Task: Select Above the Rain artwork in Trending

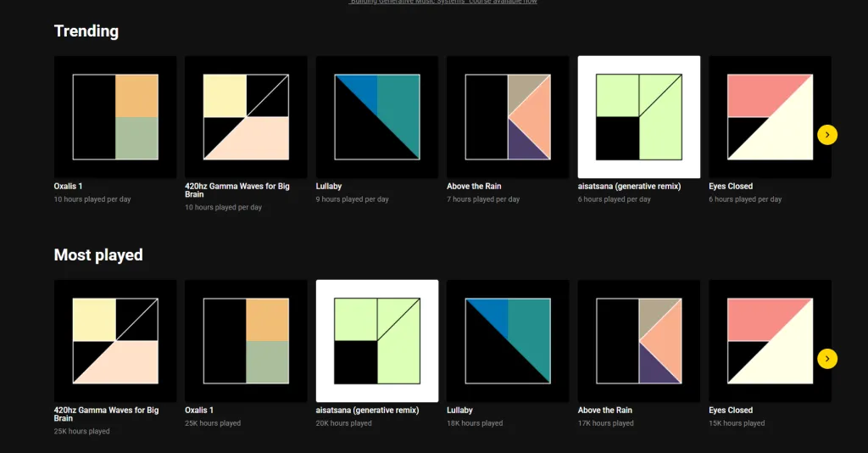Action: coord(508,117)
